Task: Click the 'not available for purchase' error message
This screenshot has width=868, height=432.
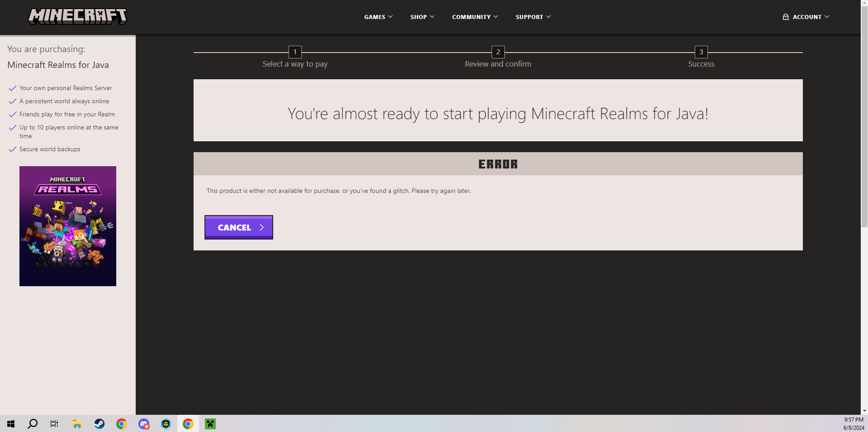Action: coord(339,191)
